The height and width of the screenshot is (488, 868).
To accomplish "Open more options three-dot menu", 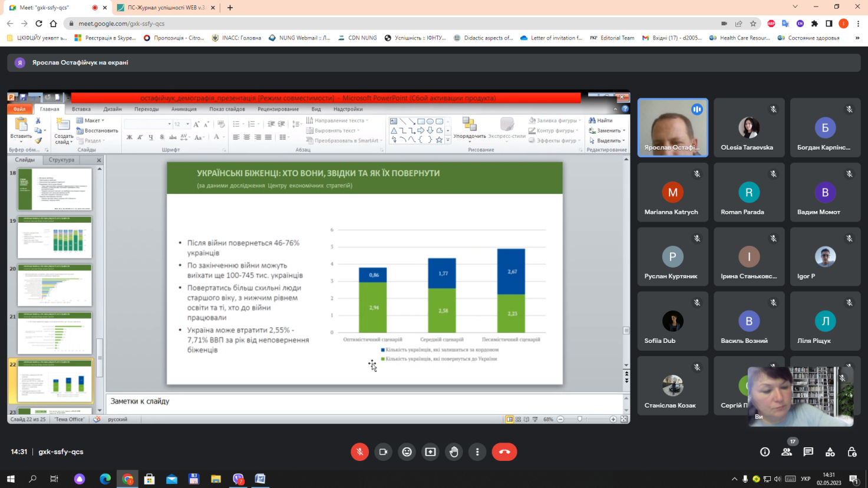I will (477, 451).
